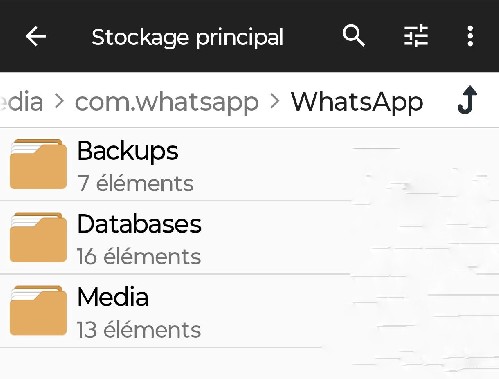This screenshot has width=499, height=379.
Task: Tap the back arrow icon
Action: coord(36,36)
